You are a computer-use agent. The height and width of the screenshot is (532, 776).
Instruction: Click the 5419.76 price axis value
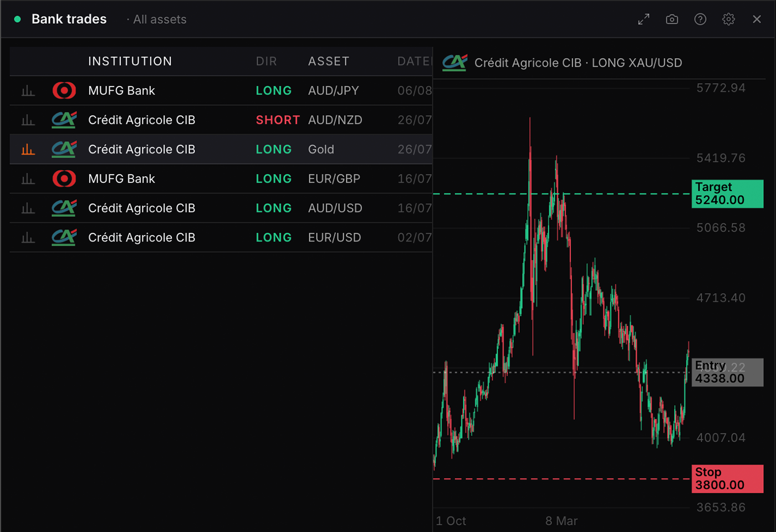[x=721, y=158]
